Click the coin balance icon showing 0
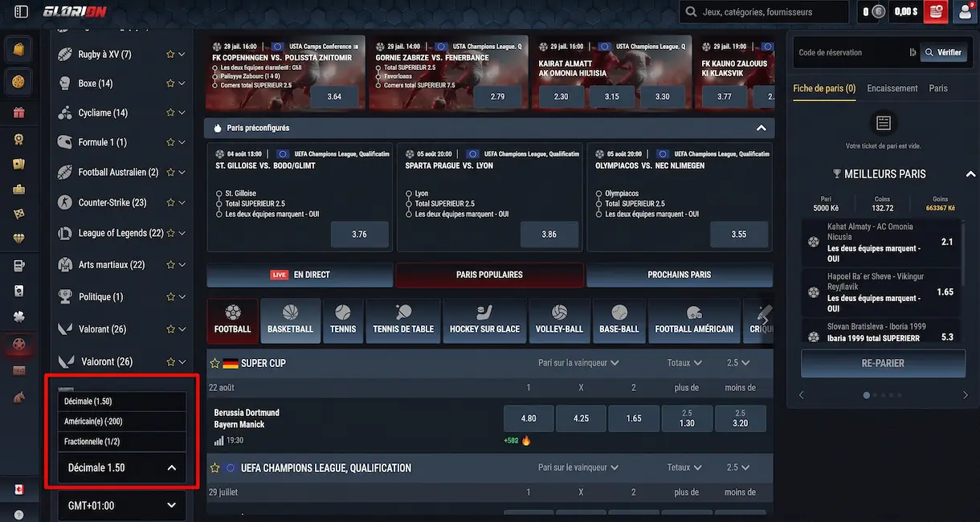980x522 pixels. tap(879, 12)
